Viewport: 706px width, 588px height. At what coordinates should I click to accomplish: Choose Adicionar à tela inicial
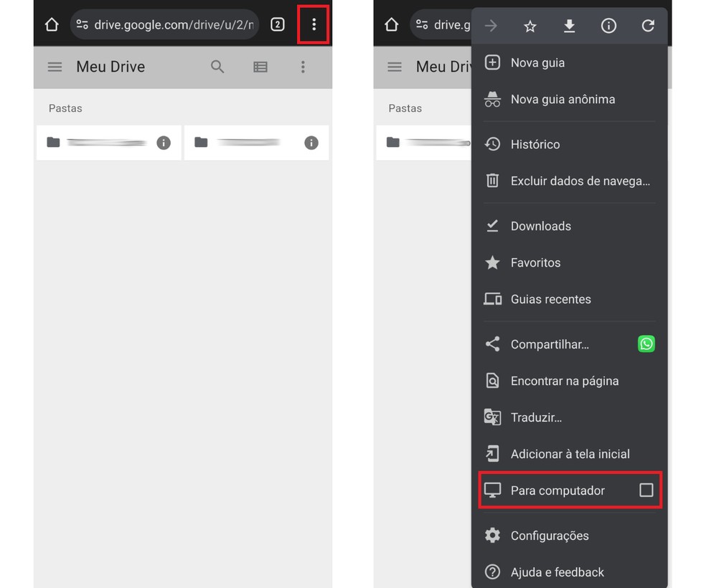point(570,453)
